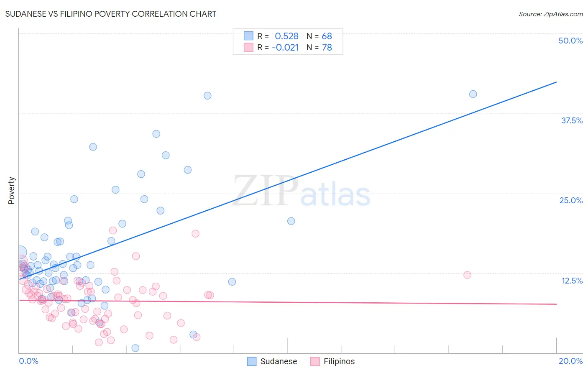Select the 50.0% y-axis tick label
Image resolution: width=588 pixels, height=373 pixels.
click(570, 41)
